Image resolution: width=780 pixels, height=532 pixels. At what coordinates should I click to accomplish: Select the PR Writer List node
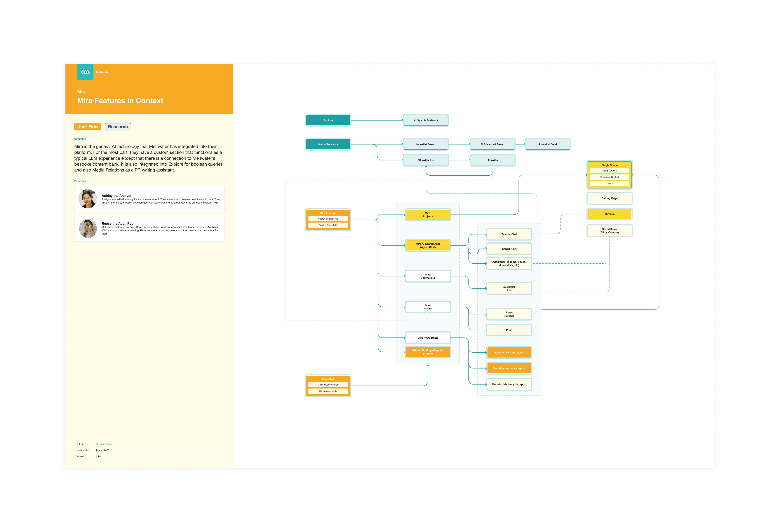coord(426,160)
